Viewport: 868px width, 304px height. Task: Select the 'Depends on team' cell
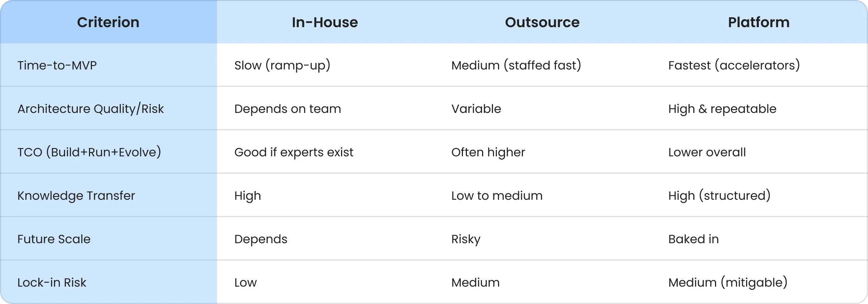(288, 109)
